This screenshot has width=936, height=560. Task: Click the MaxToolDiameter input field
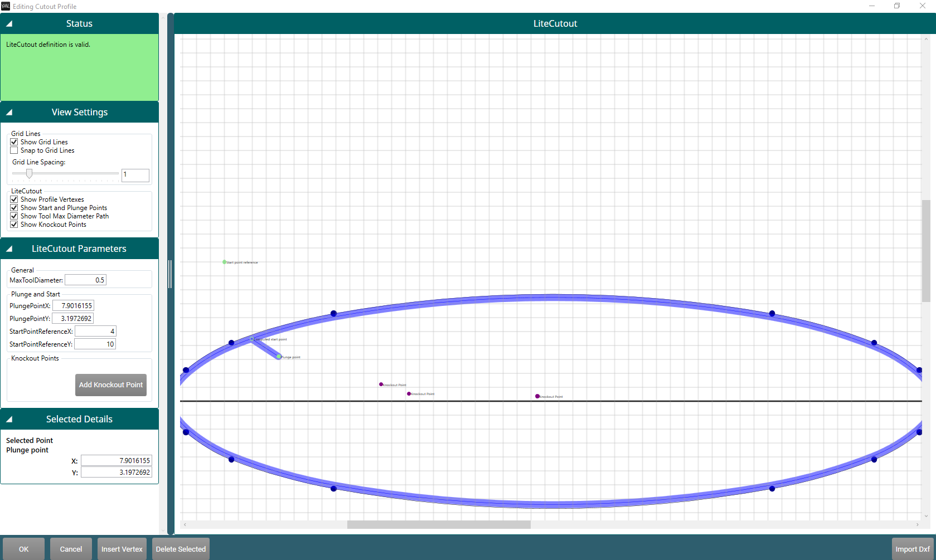click(x=85, y=280)
